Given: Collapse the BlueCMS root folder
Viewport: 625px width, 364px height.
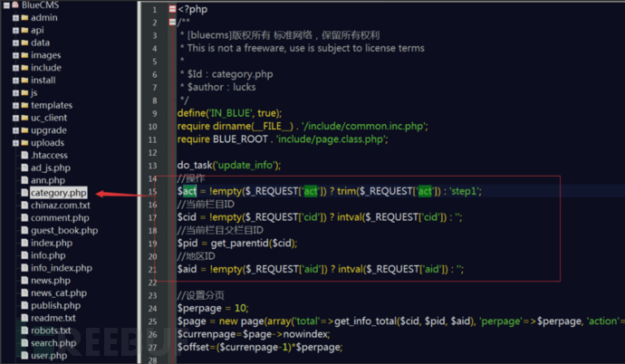Looking at the screenshot, I should tap(4, 5).
